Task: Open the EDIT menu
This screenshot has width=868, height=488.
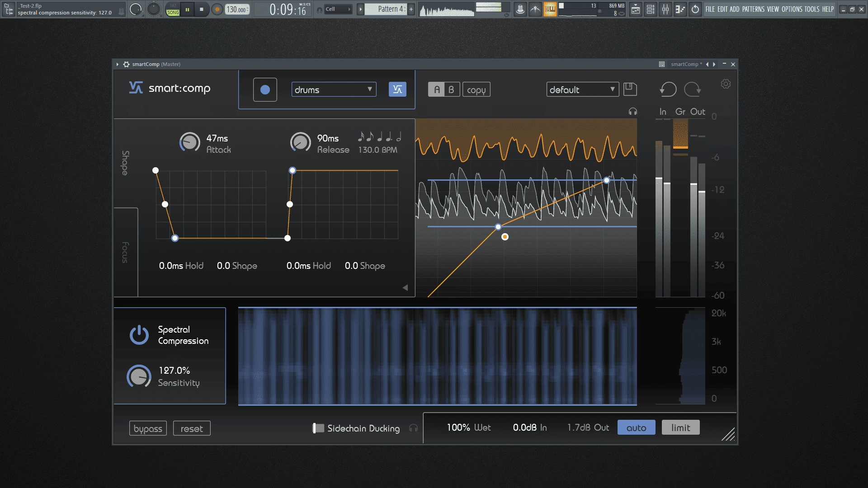Action: (722, 9)
